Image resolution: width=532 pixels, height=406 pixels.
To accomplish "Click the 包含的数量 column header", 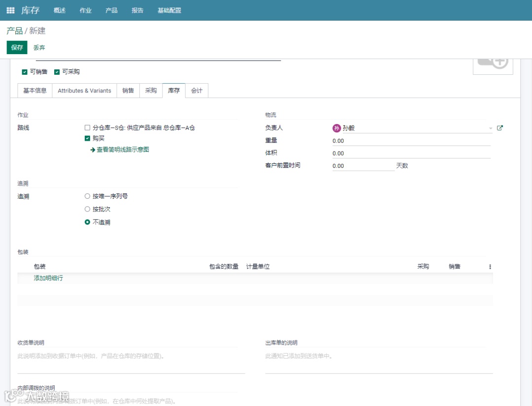I will click(x=224, y=267).
